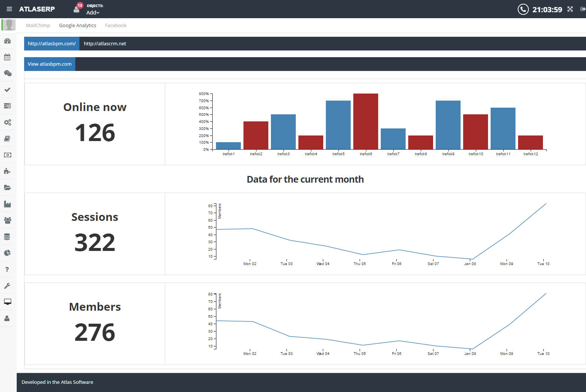586x392 pixels.
Task: Open the pie chart sidebar icon
Action: tap(7, 253)
